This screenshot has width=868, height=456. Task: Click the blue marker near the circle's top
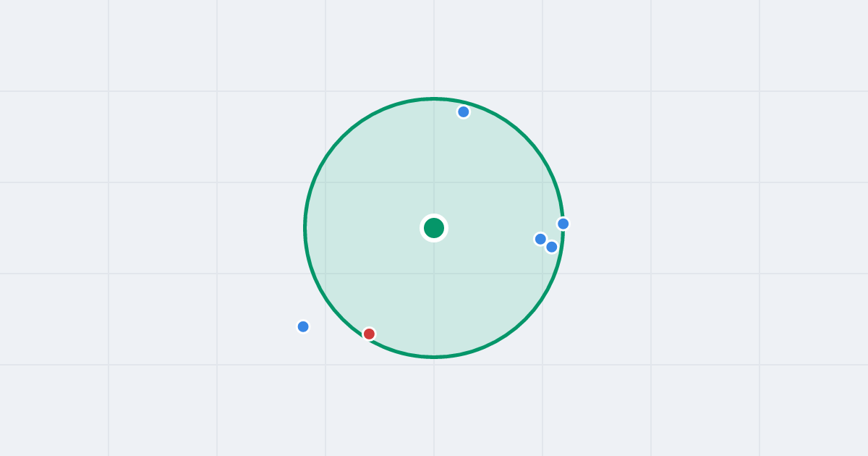point(464,111)
